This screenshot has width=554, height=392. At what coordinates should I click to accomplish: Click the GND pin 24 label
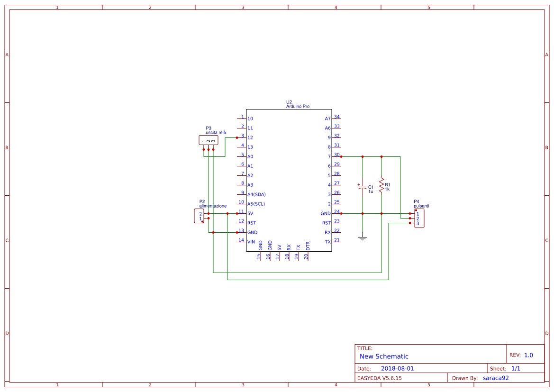tap(325, 213)
